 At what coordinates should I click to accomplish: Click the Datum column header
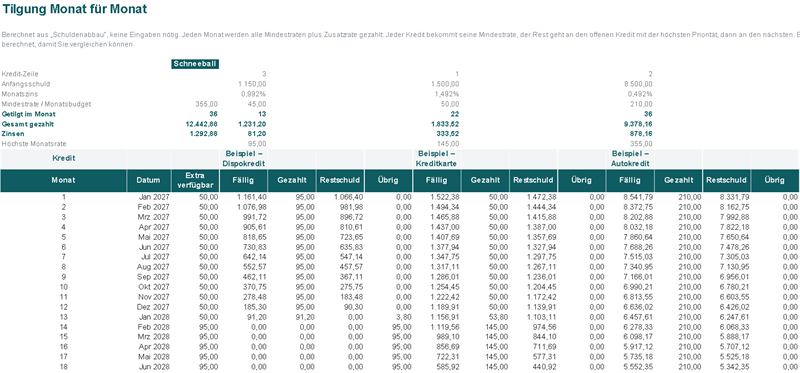(148, 180)
